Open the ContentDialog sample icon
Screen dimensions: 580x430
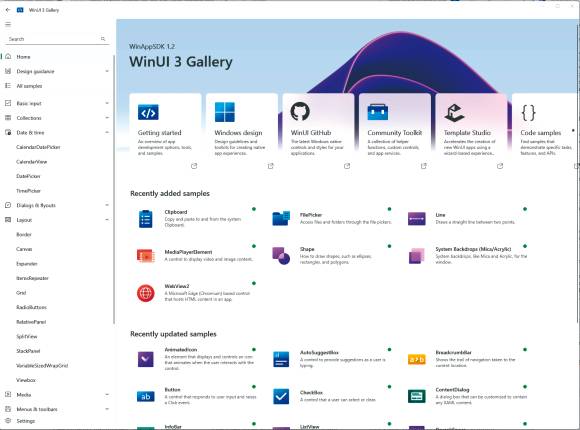(x=417, y=396)
